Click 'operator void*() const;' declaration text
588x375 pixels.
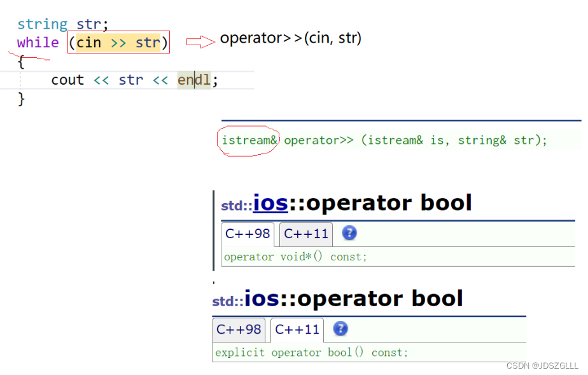pos(295,257)
